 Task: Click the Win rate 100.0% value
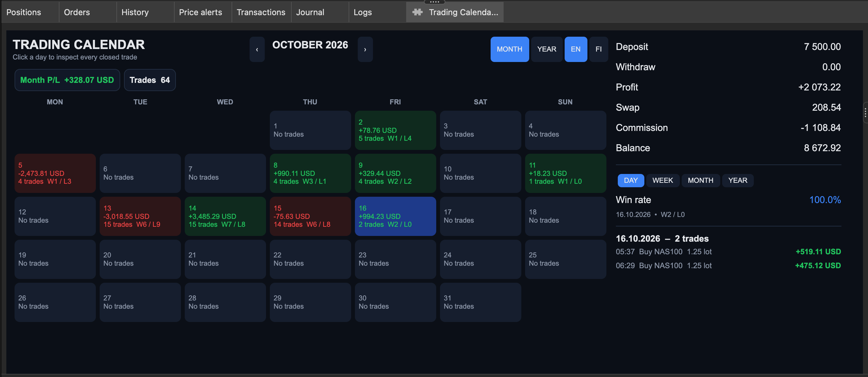825,200
